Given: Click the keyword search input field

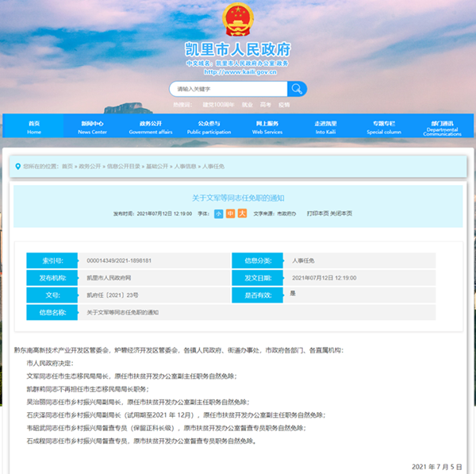Looking at the screenshot, I should [x=228, y=88].
